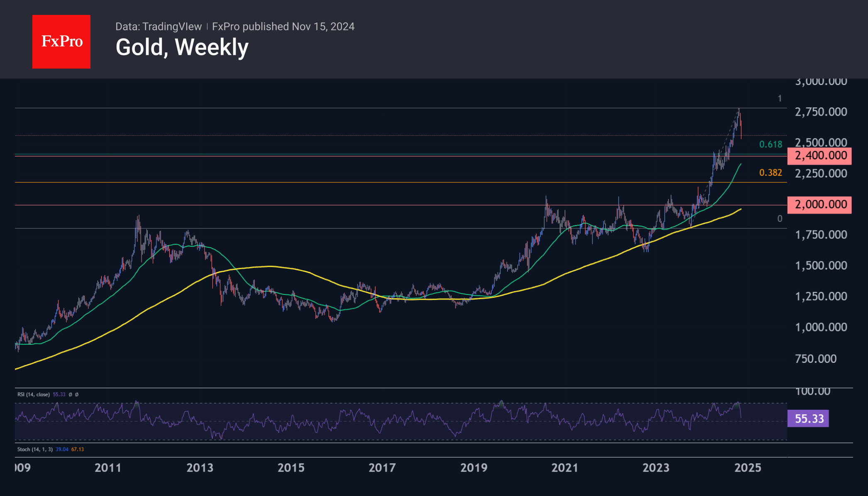Click the Fibonacci level 1 label
The width and height of the screenshot is (868, 496).
(780, 99)
